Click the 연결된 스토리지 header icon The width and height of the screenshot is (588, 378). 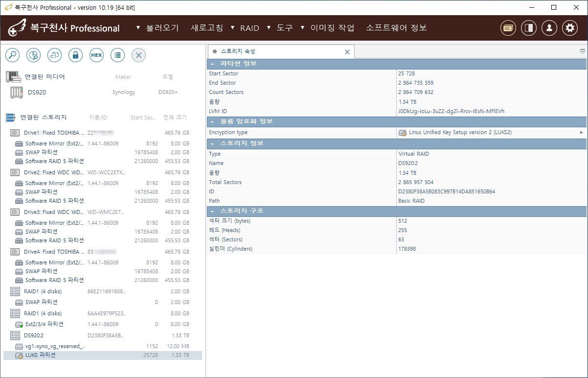[11, 118]
